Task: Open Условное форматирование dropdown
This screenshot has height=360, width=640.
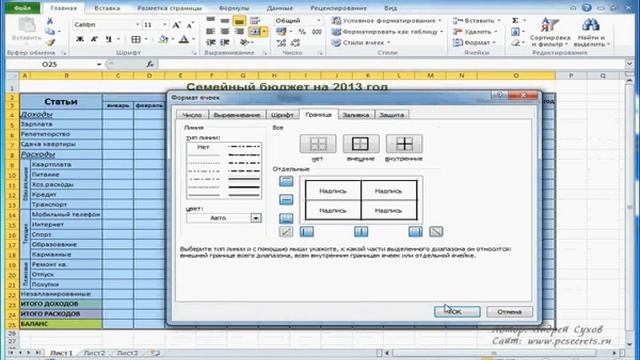Action: point(387,20)
